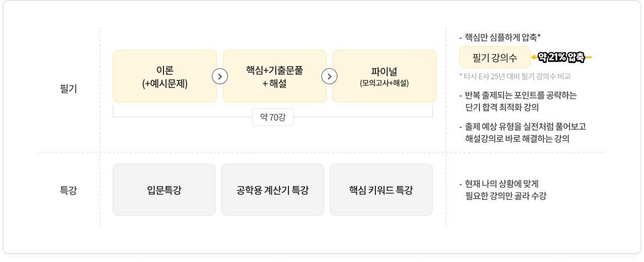Click the 약 70강 label

click(272, 117)
